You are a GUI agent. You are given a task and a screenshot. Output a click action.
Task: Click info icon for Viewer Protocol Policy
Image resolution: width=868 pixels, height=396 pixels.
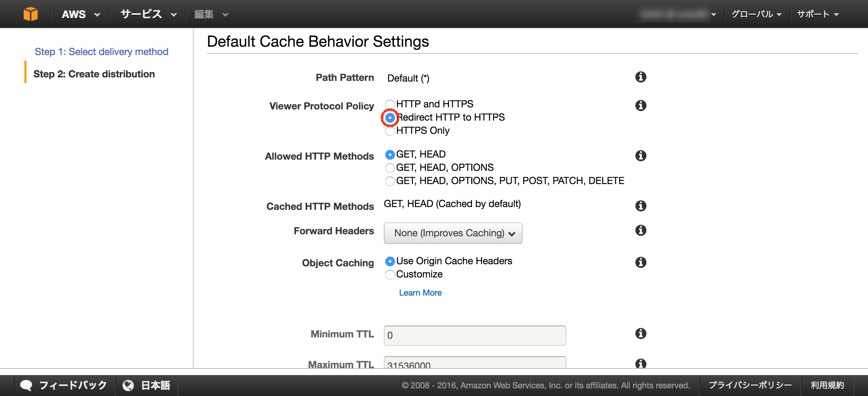point(641,106)
